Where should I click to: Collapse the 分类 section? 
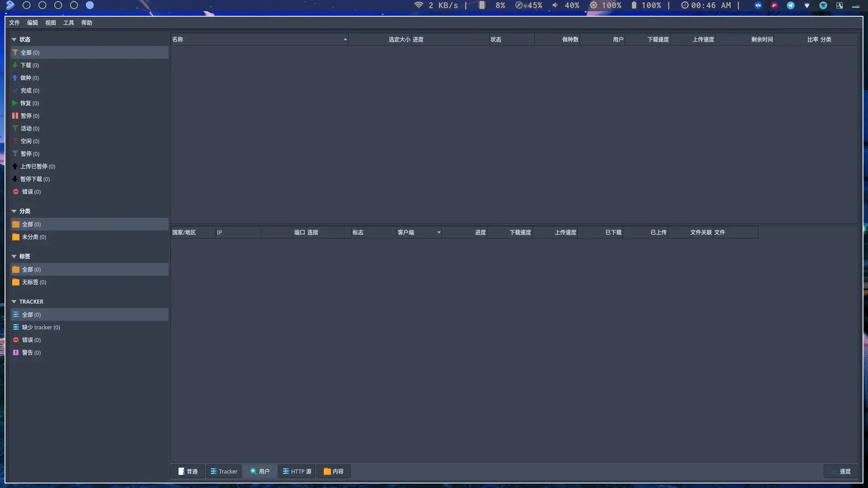coord(14,211)
